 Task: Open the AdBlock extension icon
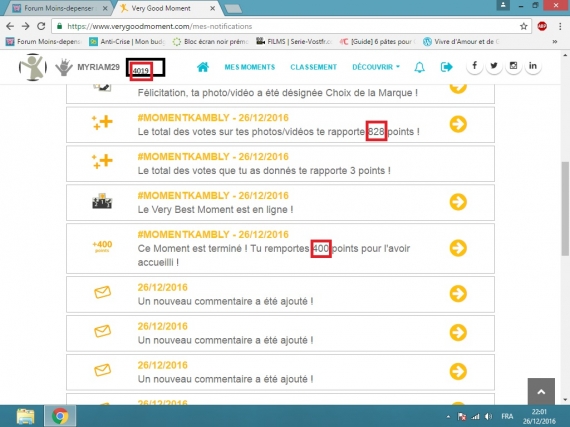pos(542,26)
